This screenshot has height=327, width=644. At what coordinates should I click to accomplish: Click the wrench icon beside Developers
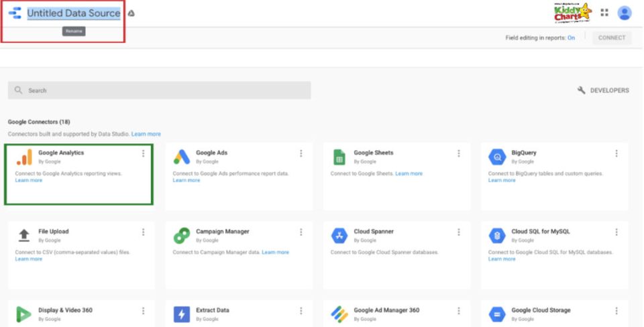tap(581, 90)
